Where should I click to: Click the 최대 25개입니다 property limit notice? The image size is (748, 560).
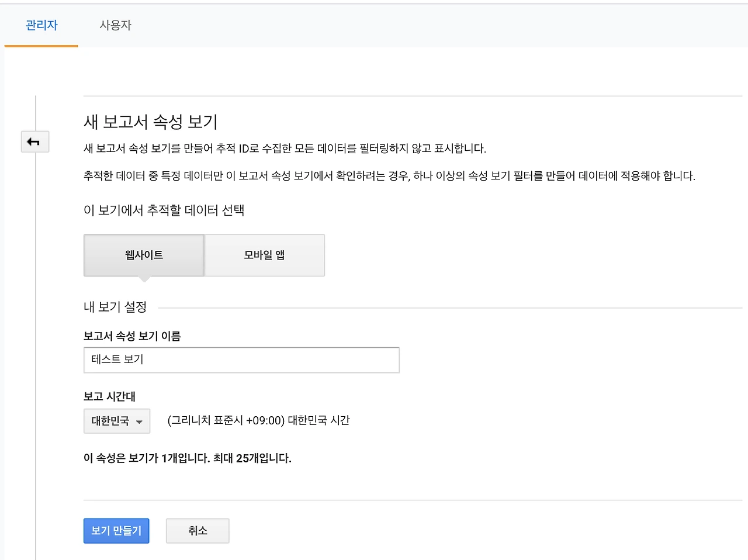(188, 458)
